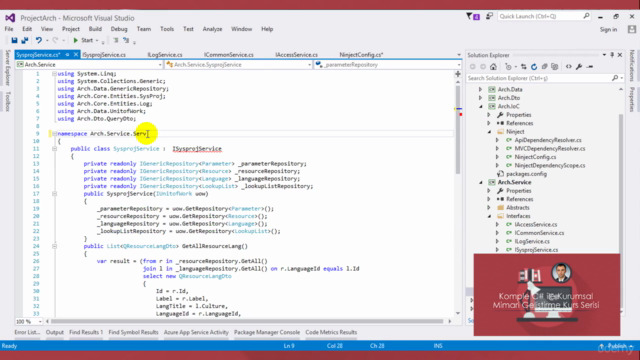Click the feedback icon near Quick Launch
Screen dimensions: 640x360
(489, 16)
